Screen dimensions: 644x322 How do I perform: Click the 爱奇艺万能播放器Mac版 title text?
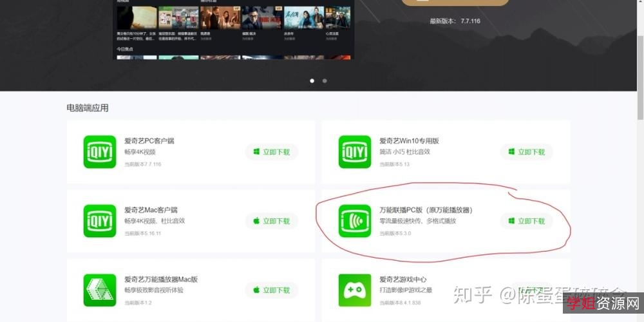161,279
